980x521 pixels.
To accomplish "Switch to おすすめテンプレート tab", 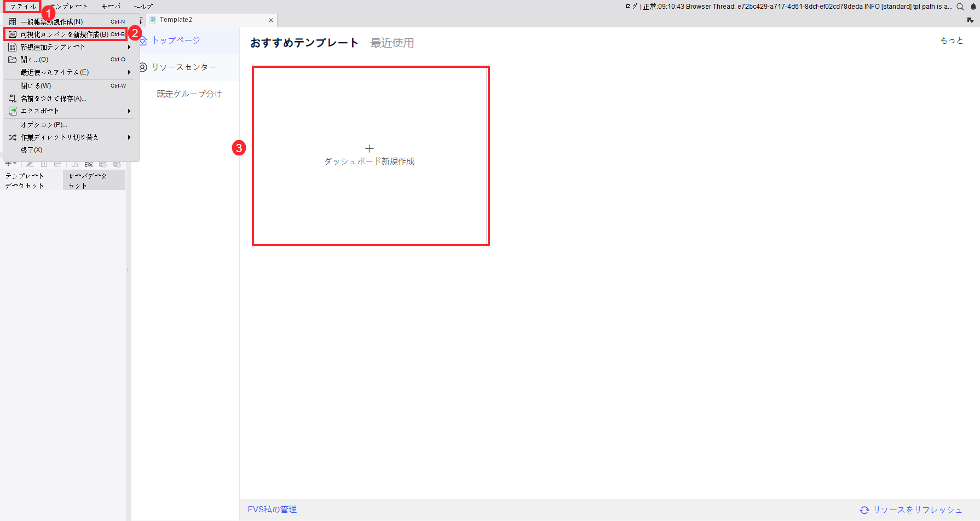I will click(304, 43).
